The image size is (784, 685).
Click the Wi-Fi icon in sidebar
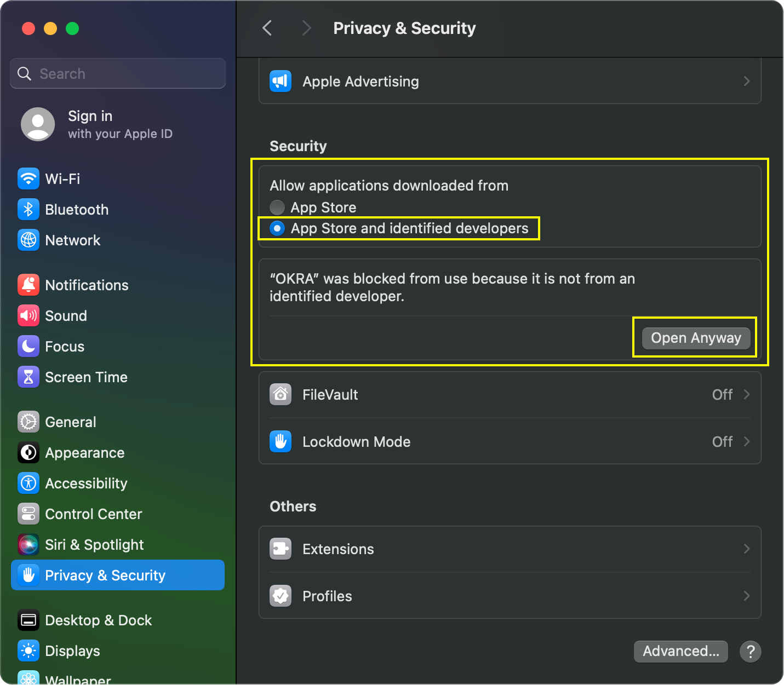coord(28,179)
